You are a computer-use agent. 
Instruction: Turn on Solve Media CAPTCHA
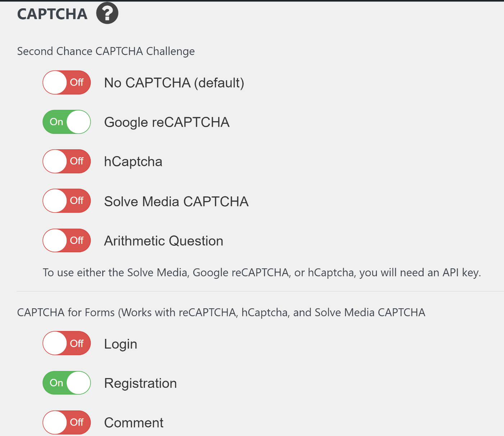pyautogui.click(x=67, y=201)
